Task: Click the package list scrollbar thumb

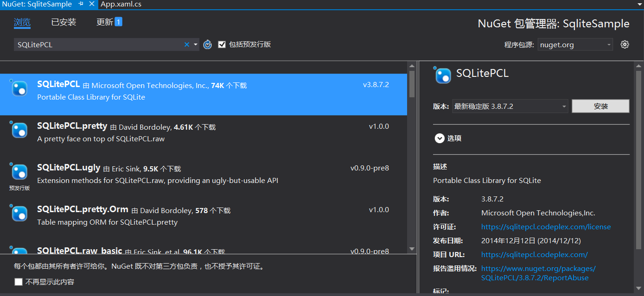Action: point(412,84)
